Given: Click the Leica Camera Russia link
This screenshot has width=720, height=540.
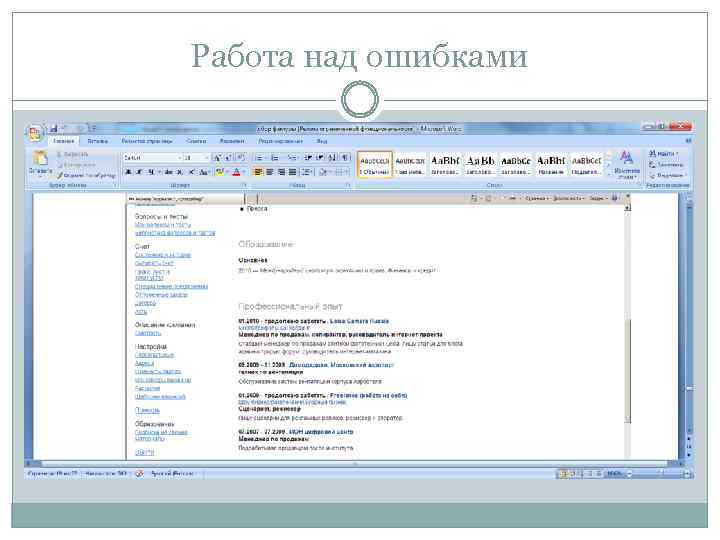Looking at the screenshot, I should (359, 321).
